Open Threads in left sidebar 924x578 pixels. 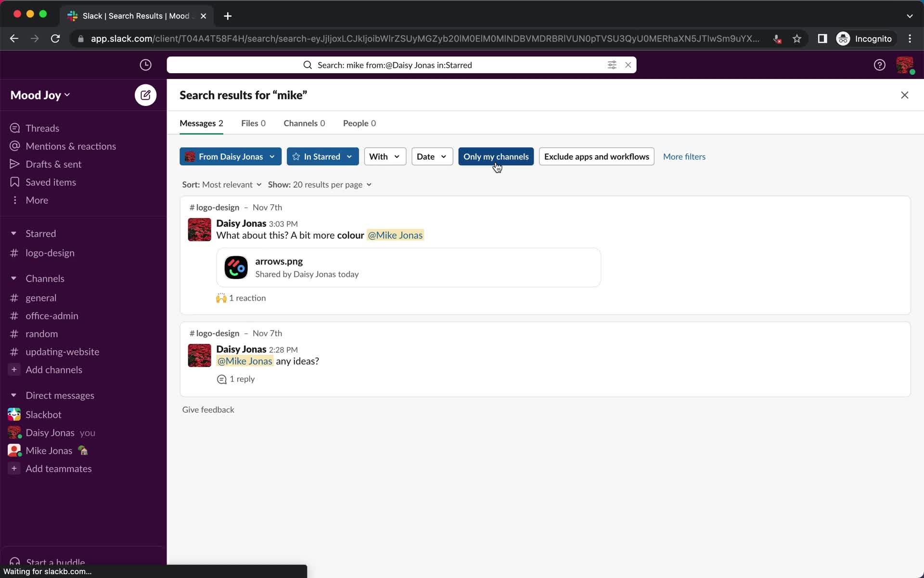tap(42, 128)
